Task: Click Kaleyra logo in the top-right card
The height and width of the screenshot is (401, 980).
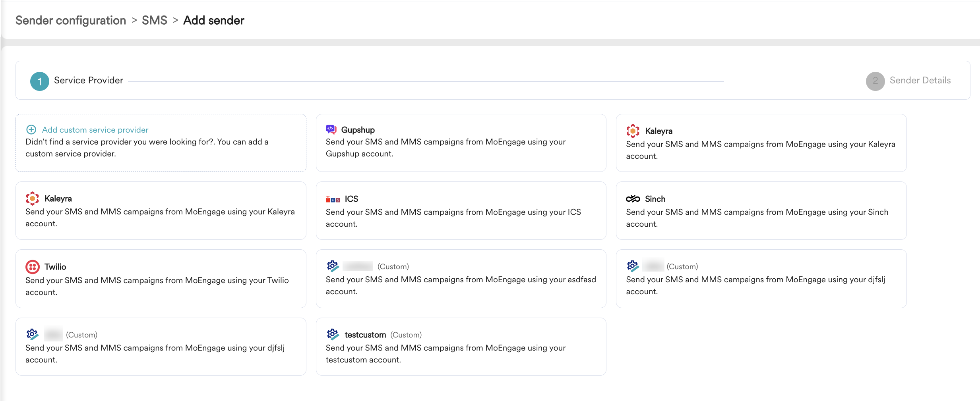Action: pos(633,131)
